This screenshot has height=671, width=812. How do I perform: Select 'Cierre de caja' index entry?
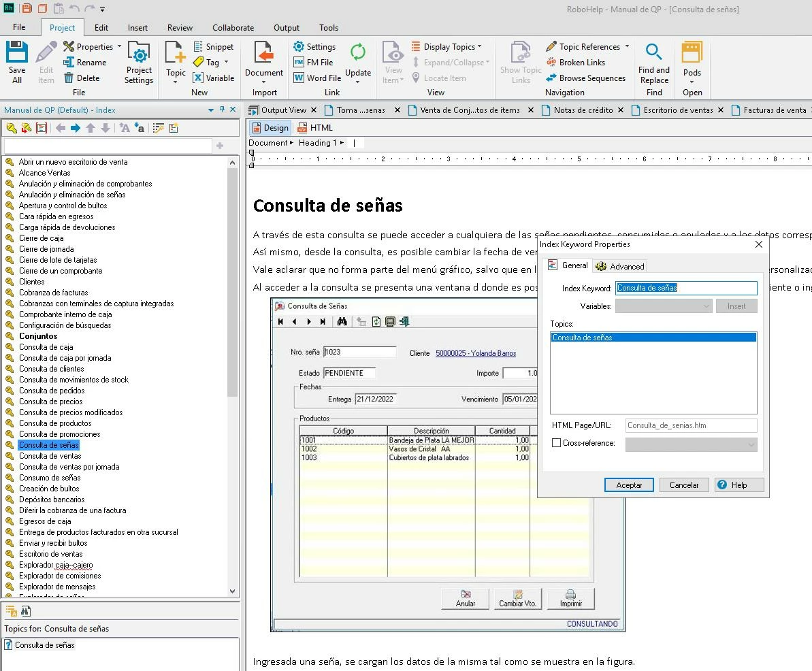(42, 238)
